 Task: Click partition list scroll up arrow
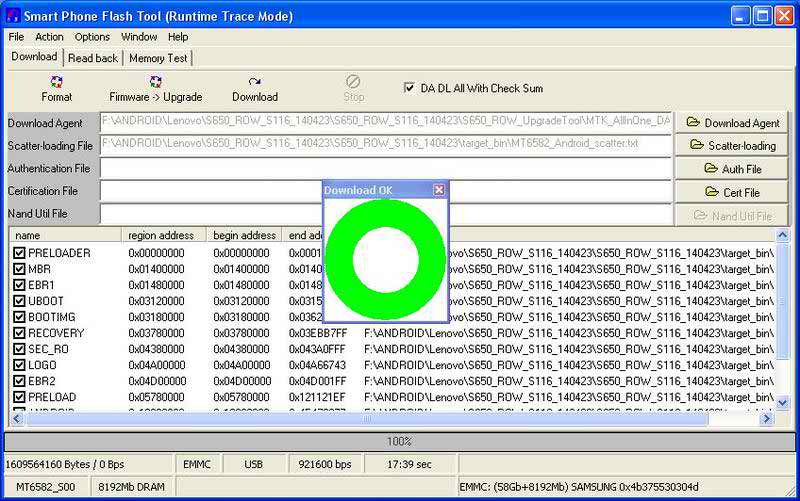click(x=782, y=235)
